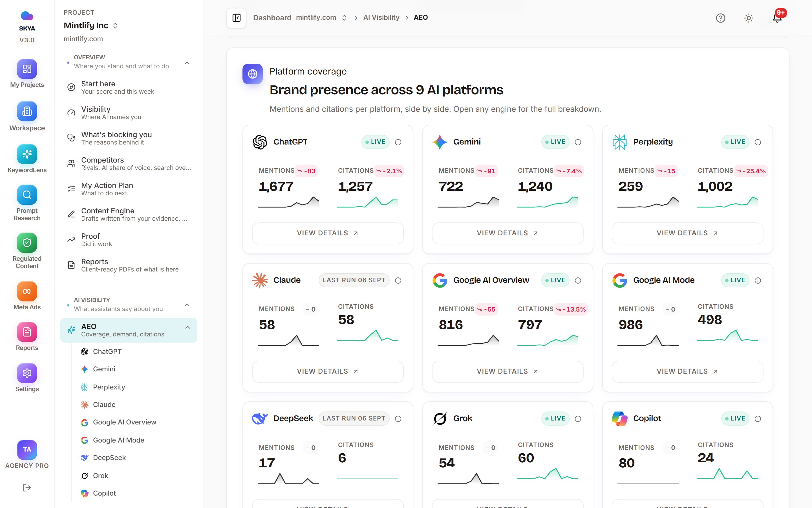Viewport: 812px width, 508px height.
Task: Click the Grok card info icon
Action: [x=578, y=419]
